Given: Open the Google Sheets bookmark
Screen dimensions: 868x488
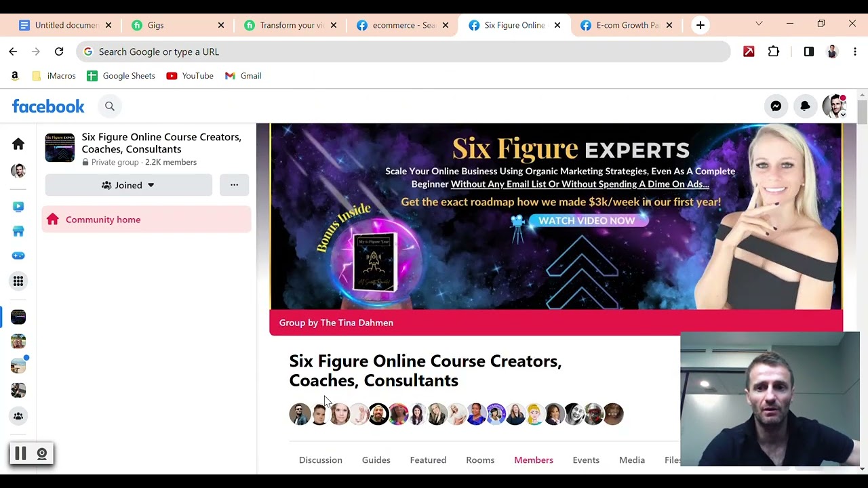Looking at the screenshot, I should (121, 76).
